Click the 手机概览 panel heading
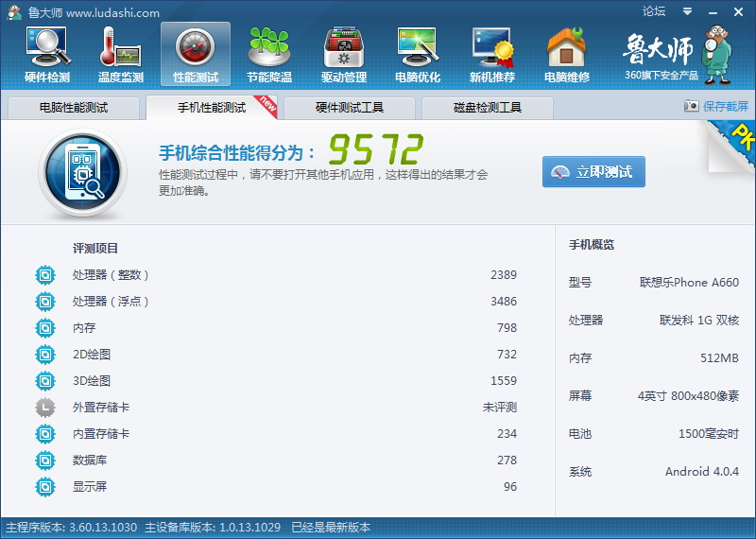756x539 pixels. (x=592, y=245)
